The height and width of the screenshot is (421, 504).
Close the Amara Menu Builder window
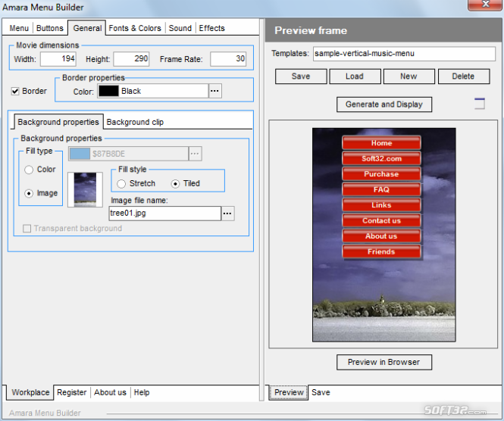pos(485,5)
